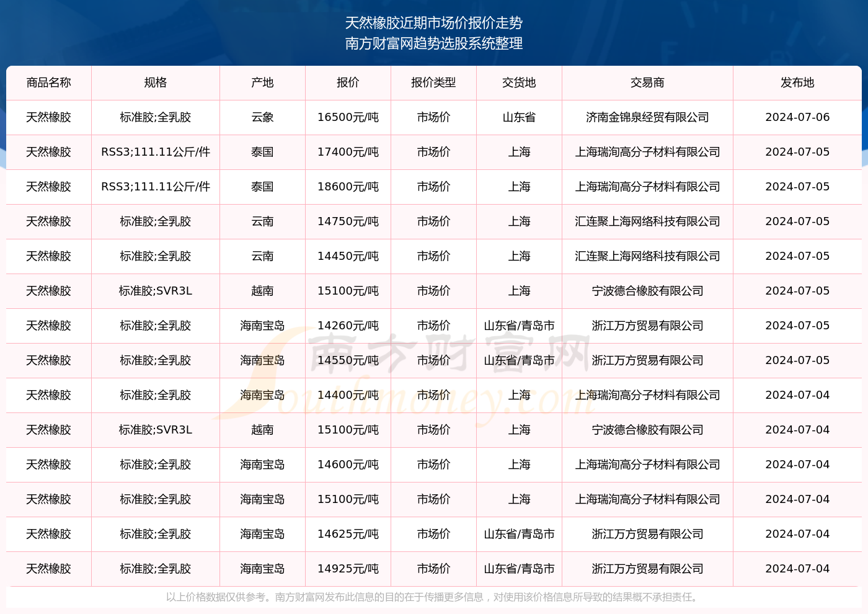Click the price 16500元/吨
Screen dimensions: 868x614
[348, 117]
